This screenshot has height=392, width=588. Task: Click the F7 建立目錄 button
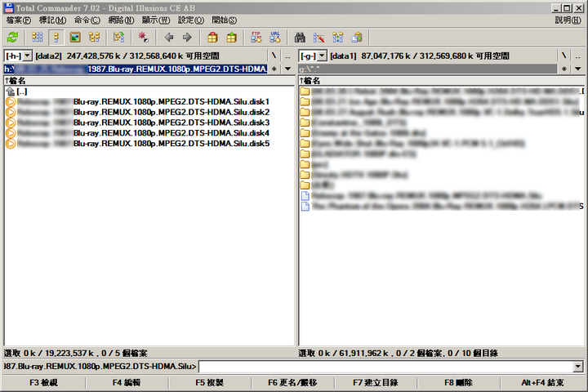pyautogui.click(x=376, y=383)
